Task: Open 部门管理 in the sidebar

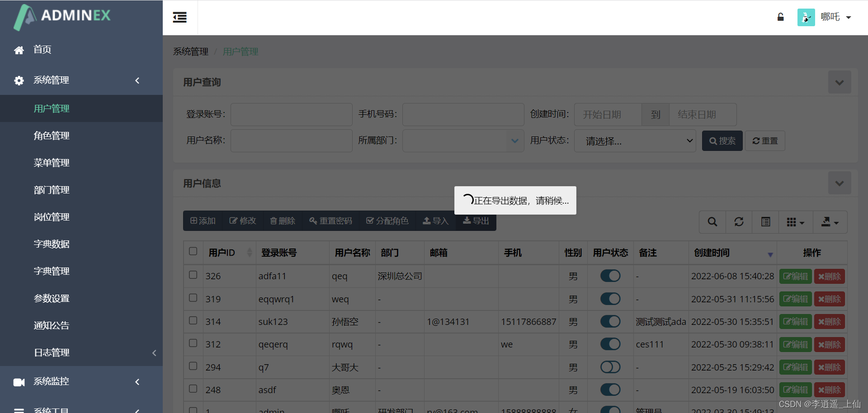Action: click(81, 190)
